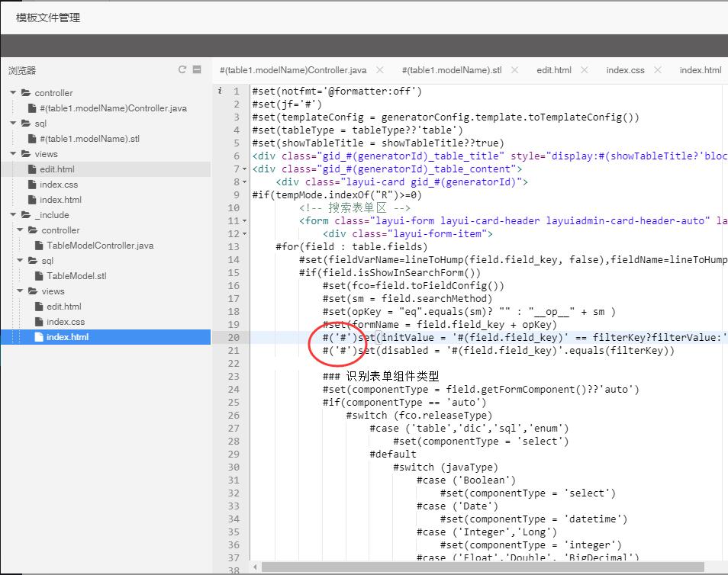
Task: Click the refresh icon in browser panel
Action: (x=182, y=69)
